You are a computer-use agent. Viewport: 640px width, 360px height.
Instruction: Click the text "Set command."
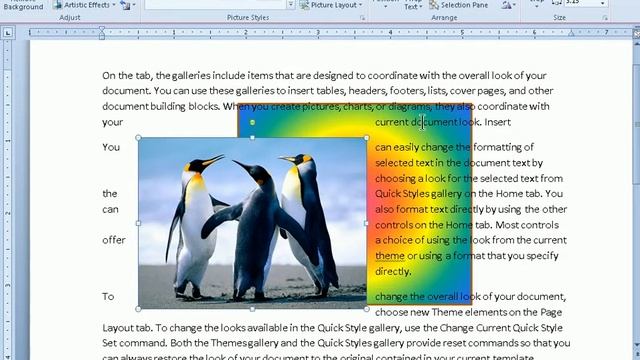135,343
